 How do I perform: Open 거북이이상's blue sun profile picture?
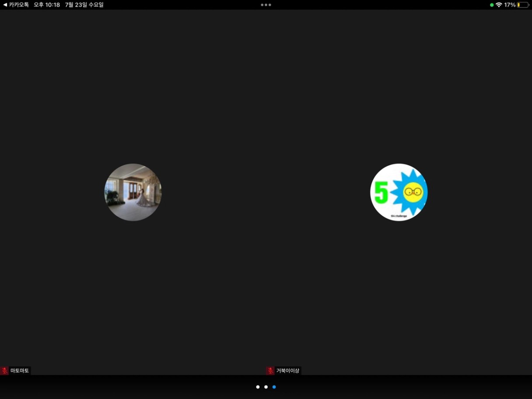(x=399, y=192)
